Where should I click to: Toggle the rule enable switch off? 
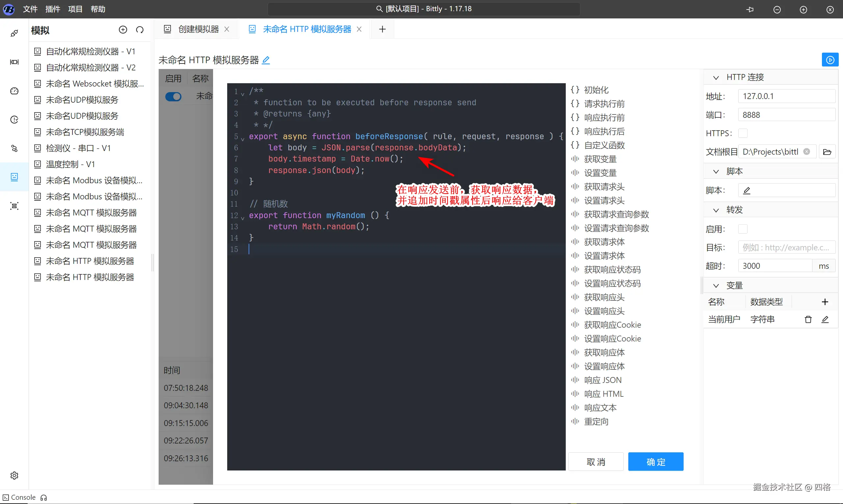[x=173, y=97]
